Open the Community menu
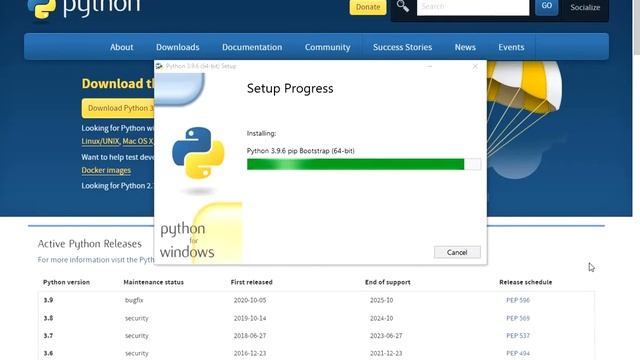The image size is (640, 360). tap(327, 47)
